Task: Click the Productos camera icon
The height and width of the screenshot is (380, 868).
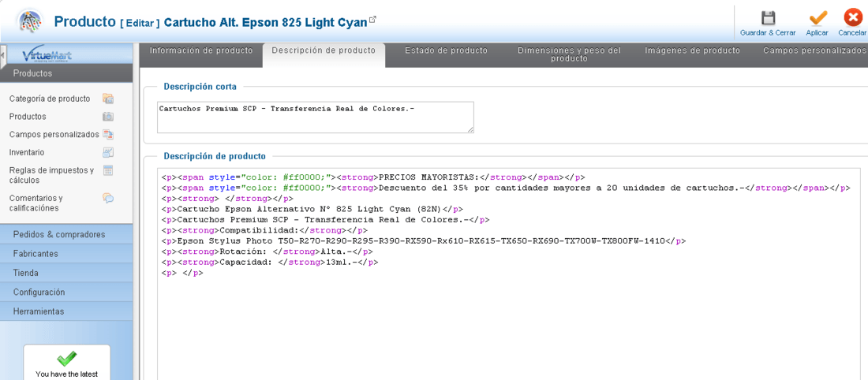Action: tap(108, 116)
